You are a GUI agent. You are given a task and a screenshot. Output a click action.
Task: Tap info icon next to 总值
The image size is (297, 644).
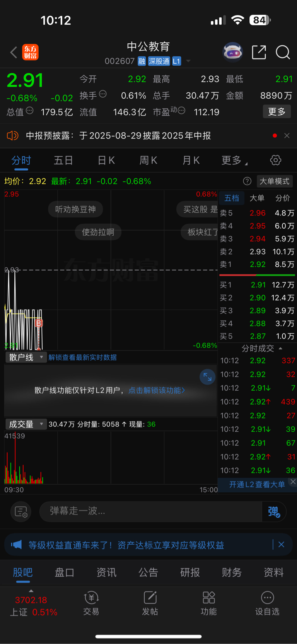(x=29, y=111)
